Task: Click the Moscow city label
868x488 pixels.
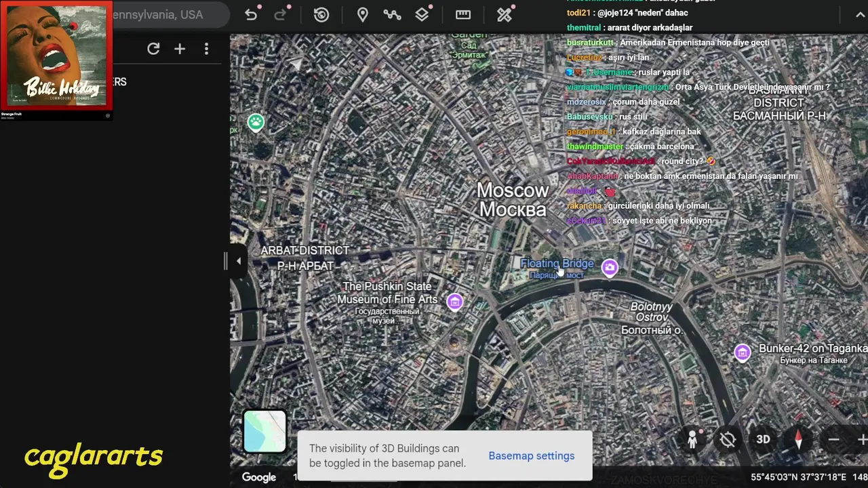Action: point(513,199)
